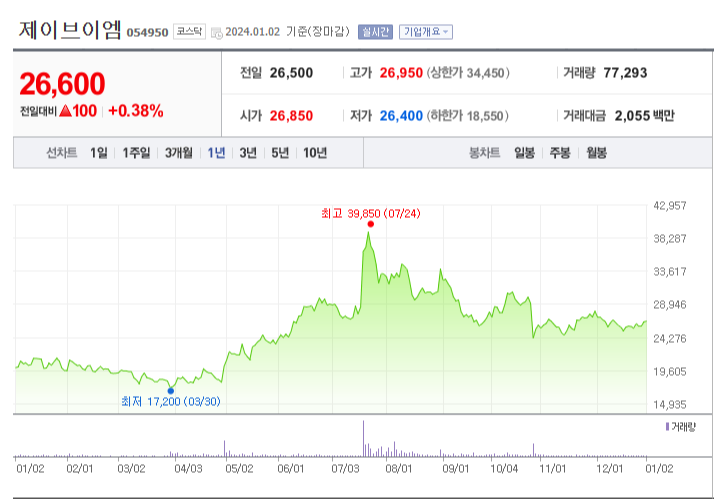The image size is (714, 499).
Task: Click the 11/01 date axis label
Action: [552, 468]
